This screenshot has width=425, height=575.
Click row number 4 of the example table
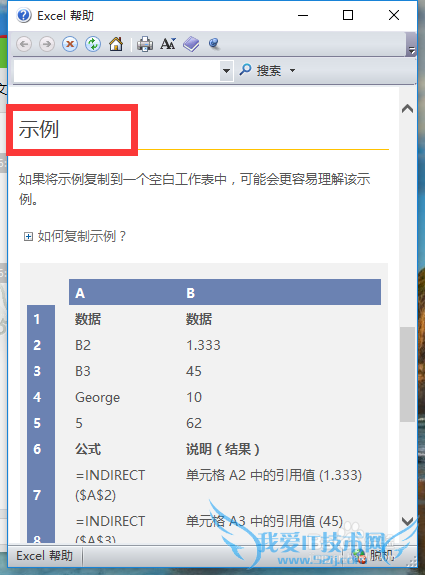tap(37, 397)
